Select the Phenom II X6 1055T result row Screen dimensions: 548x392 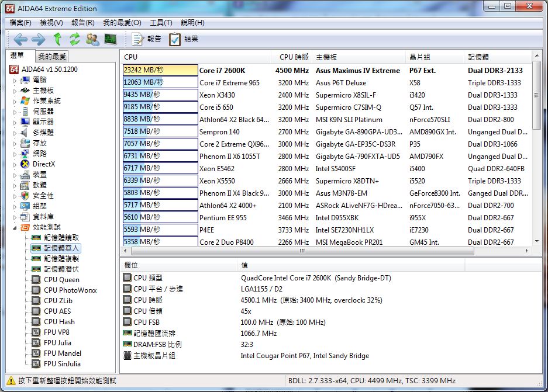pyautogui.click(x=326, y=157)
